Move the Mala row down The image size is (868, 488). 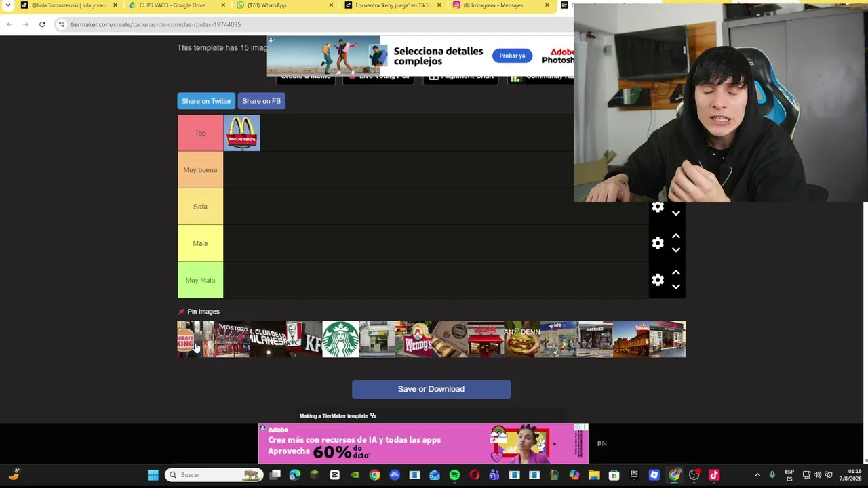click(x=676, y=250)
